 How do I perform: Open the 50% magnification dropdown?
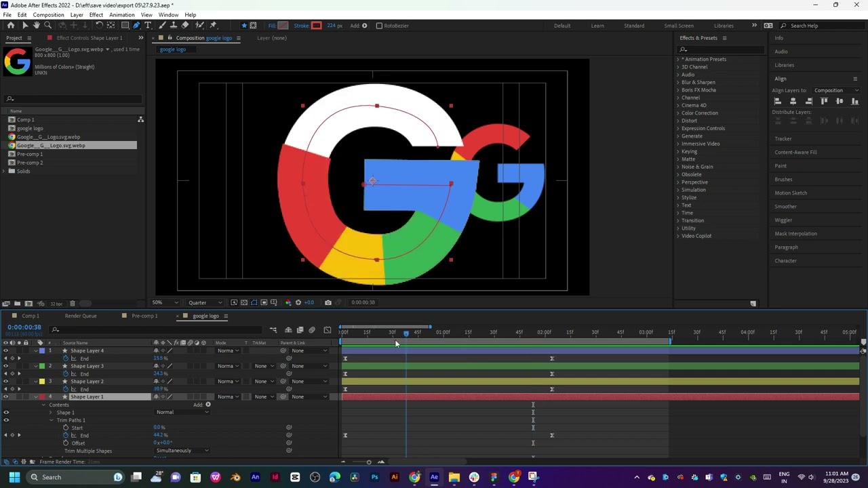coord(166,302)
